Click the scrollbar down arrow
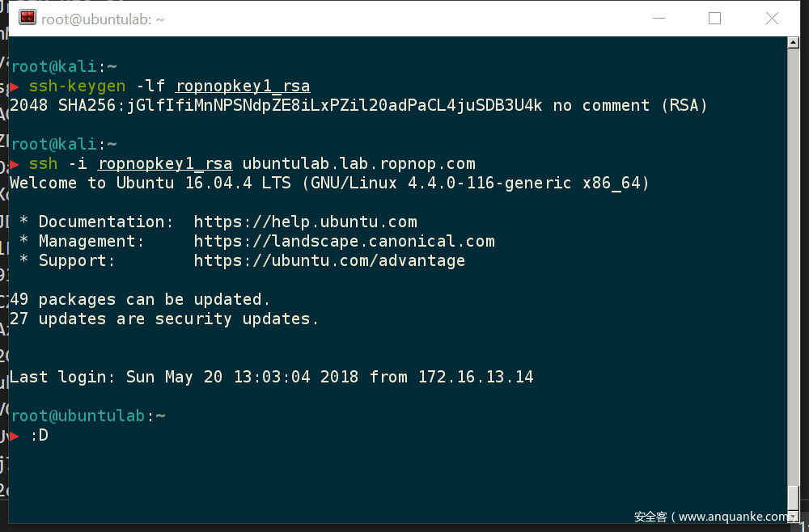 point(794,514)
